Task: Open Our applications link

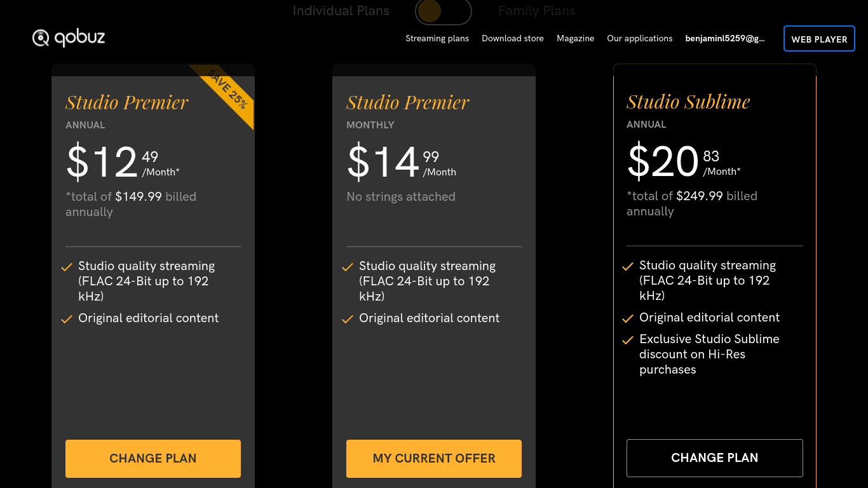Action: (x=639, y=39)
